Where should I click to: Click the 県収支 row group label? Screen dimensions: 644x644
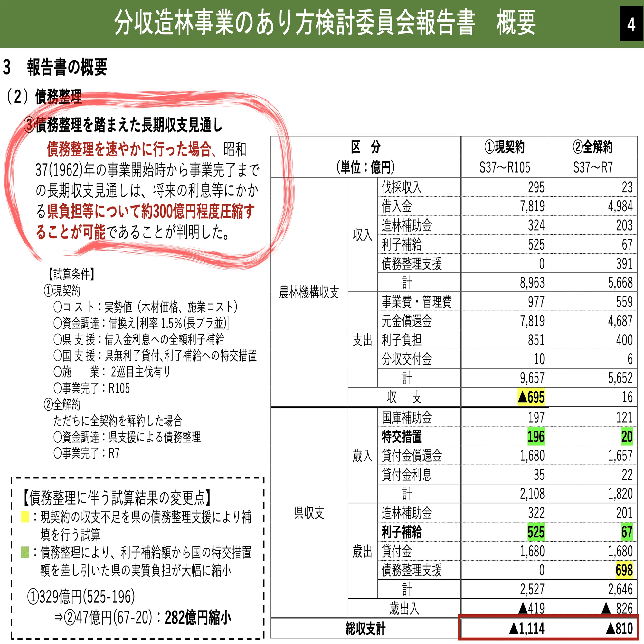point(309,513)
